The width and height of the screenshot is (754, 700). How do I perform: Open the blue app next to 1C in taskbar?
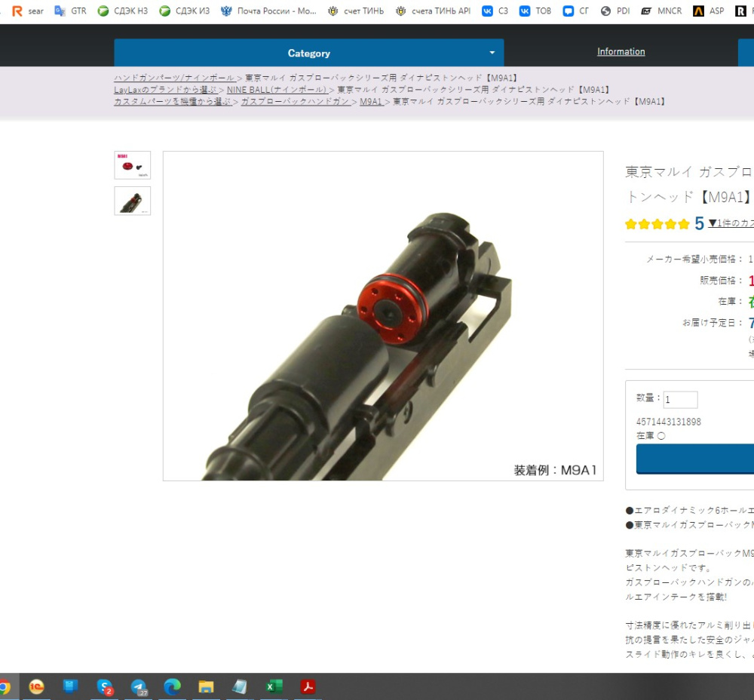click(70, 686)
